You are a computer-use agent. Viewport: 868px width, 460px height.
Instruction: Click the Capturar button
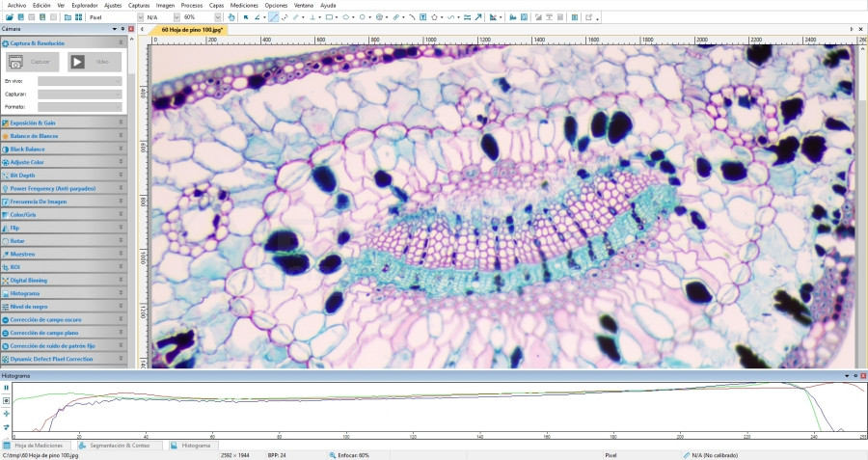[x=32, y=61]
